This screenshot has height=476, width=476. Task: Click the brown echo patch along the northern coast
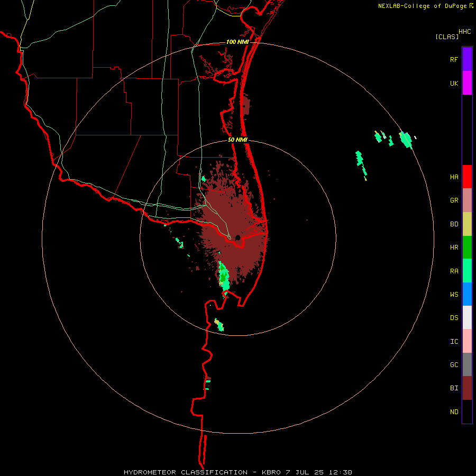246,105
